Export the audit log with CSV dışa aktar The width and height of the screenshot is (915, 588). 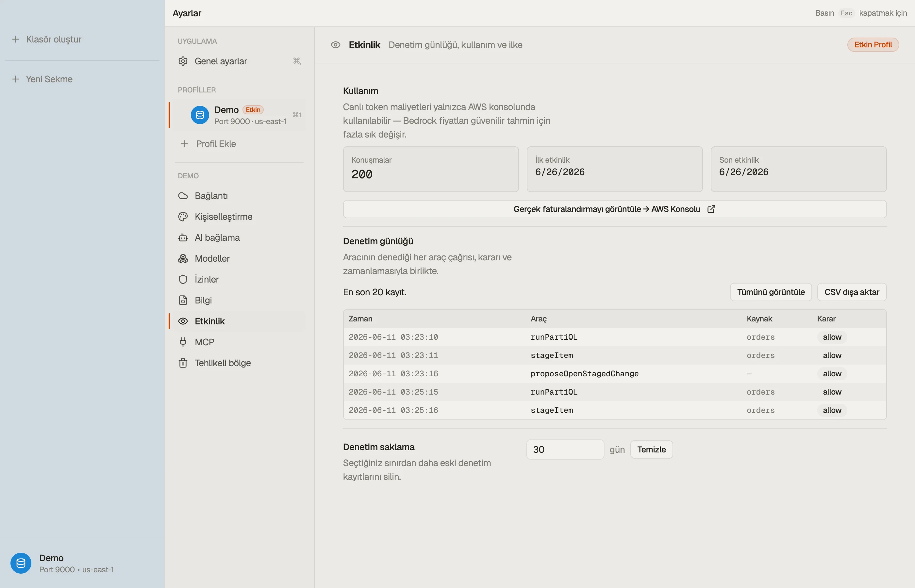tap(852, 292)
